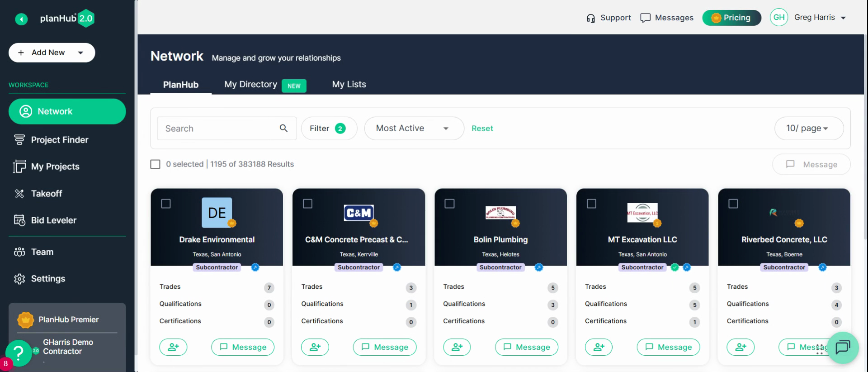The width and height of the screenshot is (868, 372).
Task: Message MT Excavation LLC
Action: tap(669, 347)
